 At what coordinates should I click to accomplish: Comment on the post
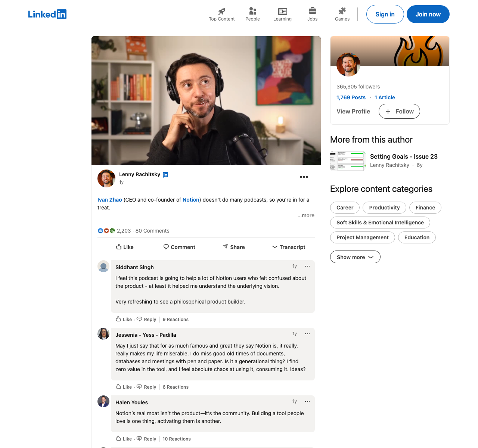(x=179, y=247)
